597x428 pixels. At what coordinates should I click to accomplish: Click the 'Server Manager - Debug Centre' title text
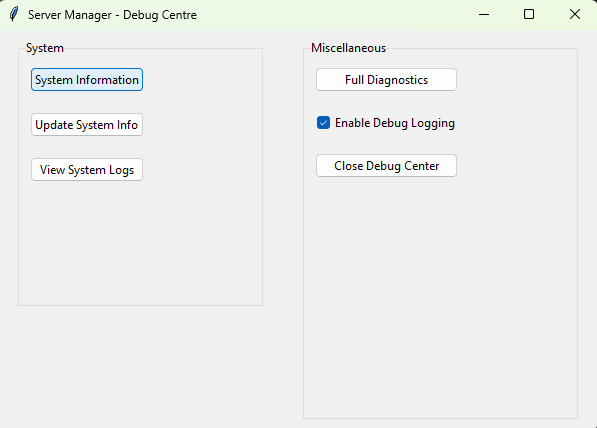112,15
